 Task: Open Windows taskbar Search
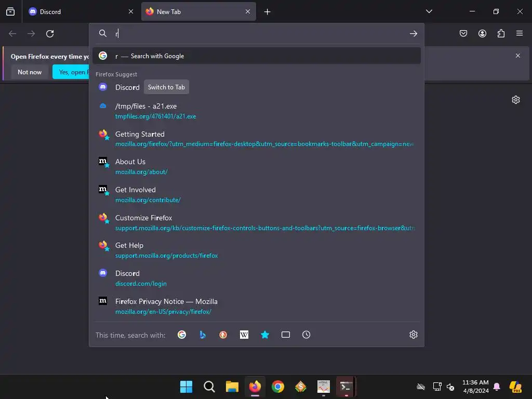coord(209,387)
